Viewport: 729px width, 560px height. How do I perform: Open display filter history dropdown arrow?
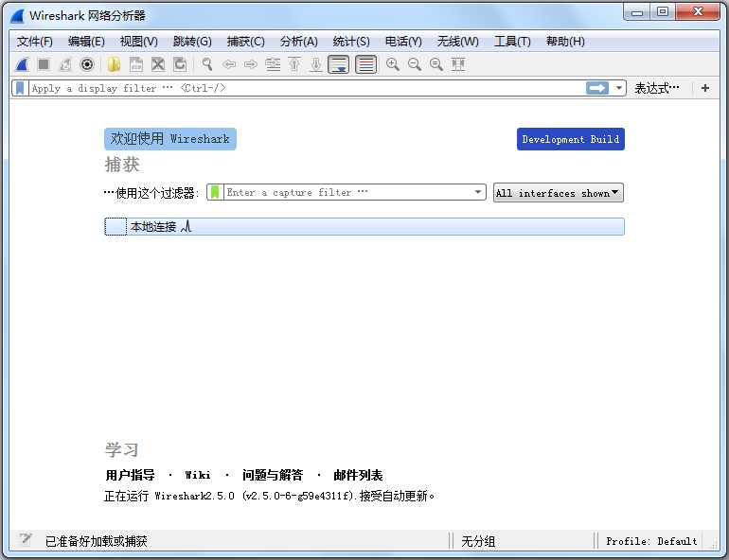pyautogui.click(x=619, y=88)
